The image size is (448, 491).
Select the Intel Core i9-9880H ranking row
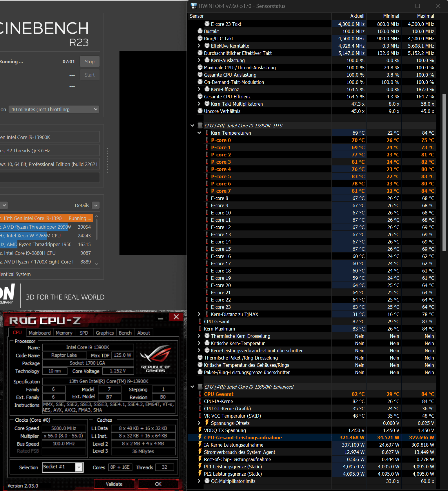coord(46,253)
